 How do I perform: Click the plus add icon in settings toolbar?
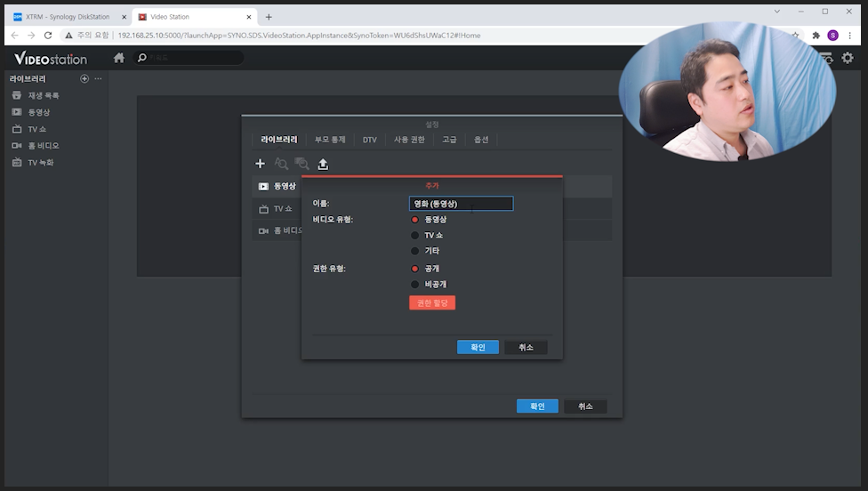(x=261, y=164)
